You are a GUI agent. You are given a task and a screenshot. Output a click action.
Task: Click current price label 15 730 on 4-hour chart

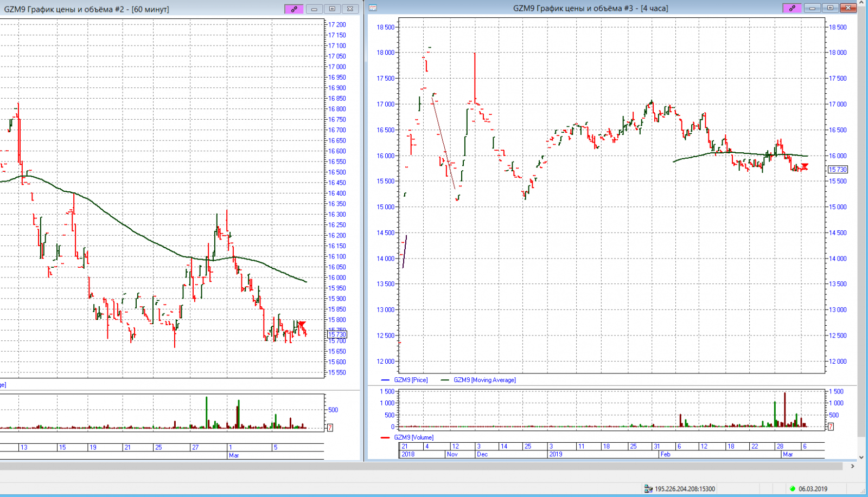coord(838,170)
